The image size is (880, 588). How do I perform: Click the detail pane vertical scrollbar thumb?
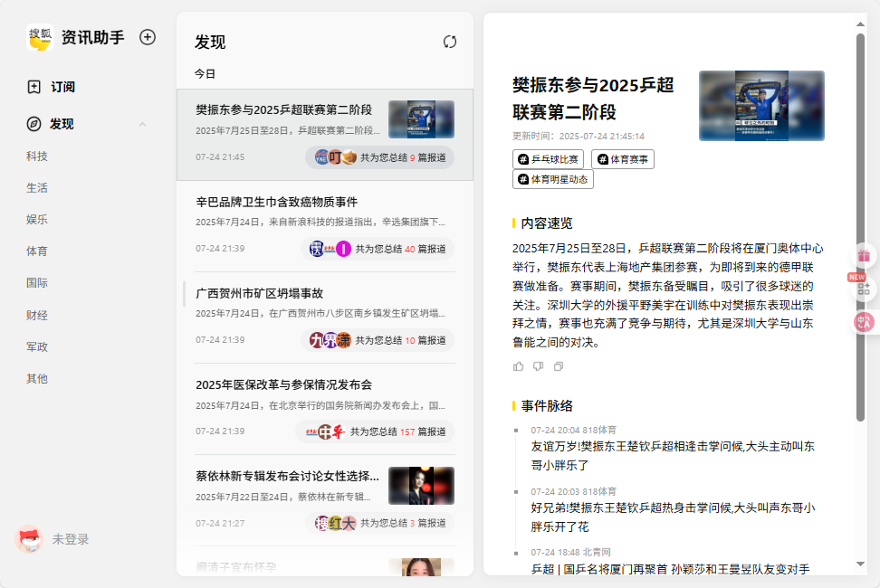click(860, 227)
